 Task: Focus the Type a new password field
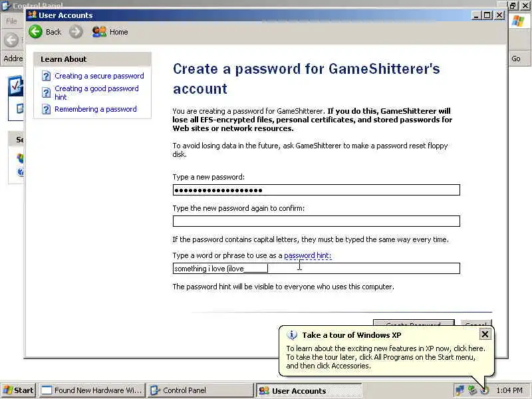coord(317,190)
